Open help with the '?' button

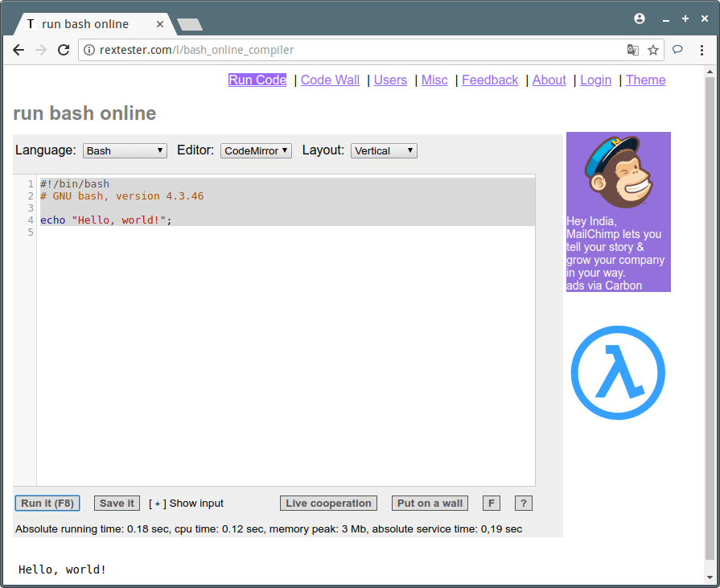(x=524, y=503)
